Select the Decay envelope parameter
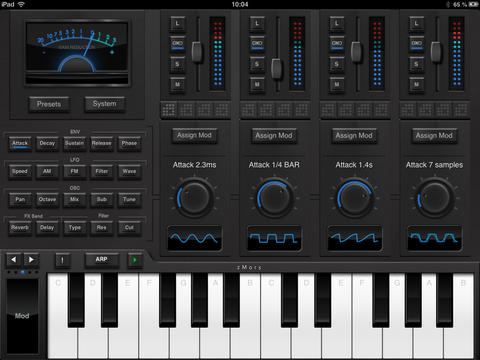Screen dimensions: 480x360 pos(47,144)
